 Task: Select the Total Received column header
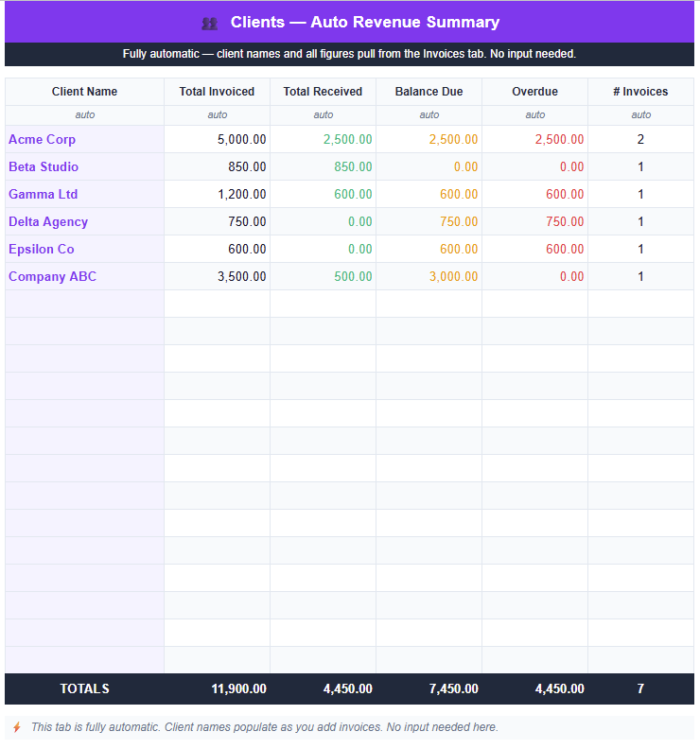coord(323,91)
